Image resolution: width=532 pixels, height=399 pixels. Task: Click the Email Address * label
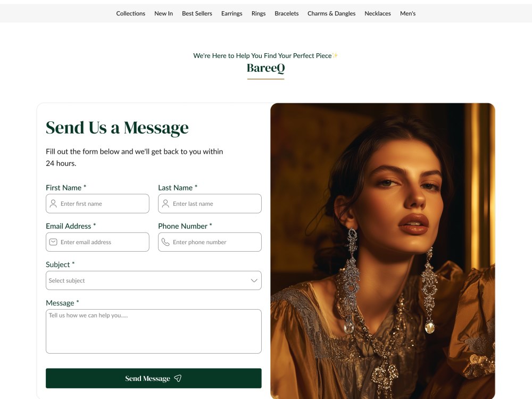tap(71, 226)
